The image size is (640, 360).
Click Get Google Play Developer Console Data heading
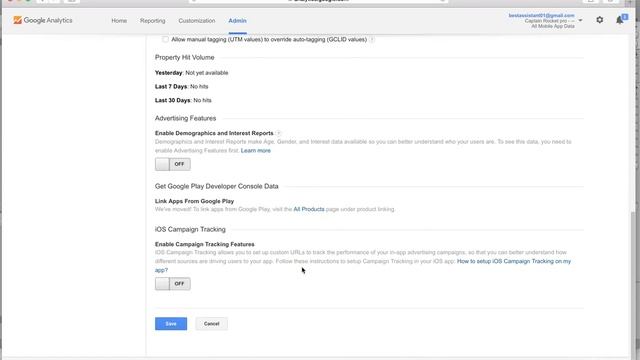pyautogui.click(x=216, y=186)
